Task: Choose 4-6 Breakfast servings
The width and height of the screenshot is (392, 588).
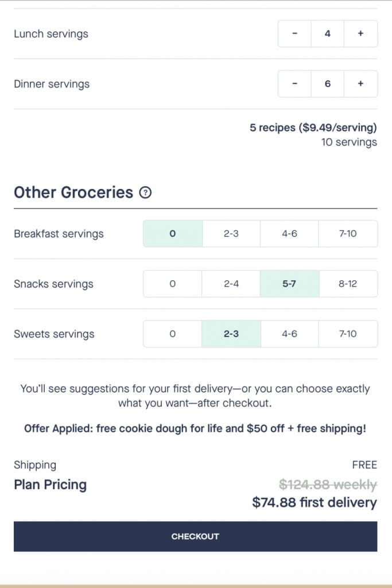Action: [289, 234]
